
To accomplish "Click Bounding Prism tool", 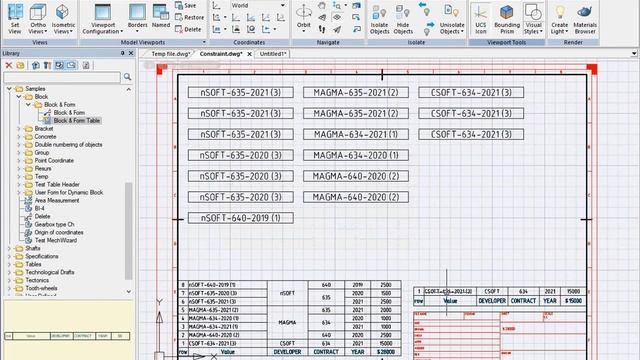I will (507, 19).
